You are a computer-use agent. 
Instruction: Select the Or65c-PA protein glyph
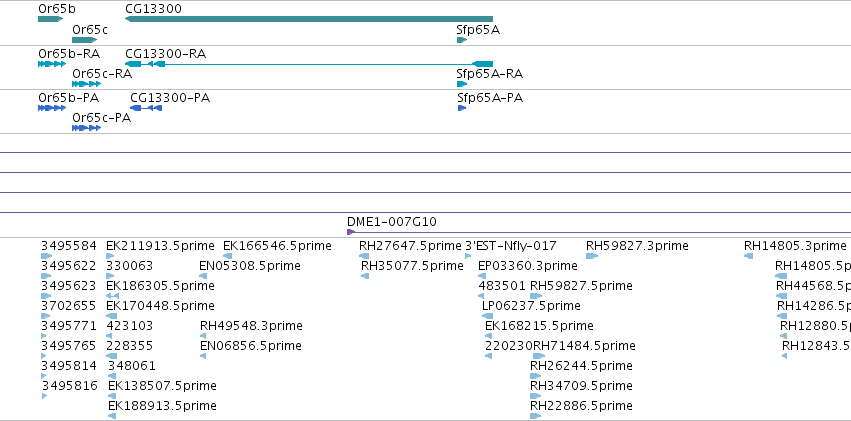(86, 128)
